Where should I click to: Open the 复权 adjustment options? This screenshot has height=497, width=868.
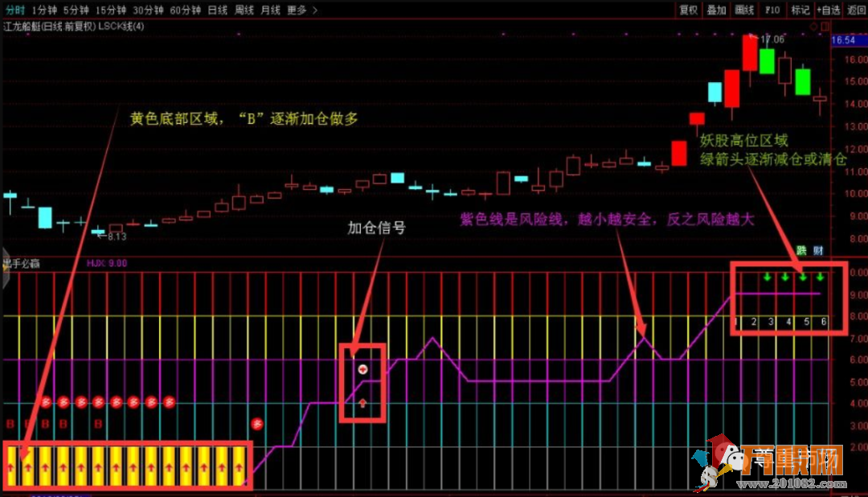pos(689,10)
